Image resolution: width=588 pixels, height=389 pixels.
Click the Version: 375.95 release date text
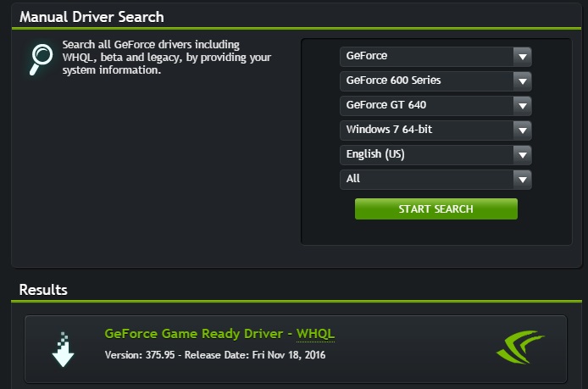point(215,355)
